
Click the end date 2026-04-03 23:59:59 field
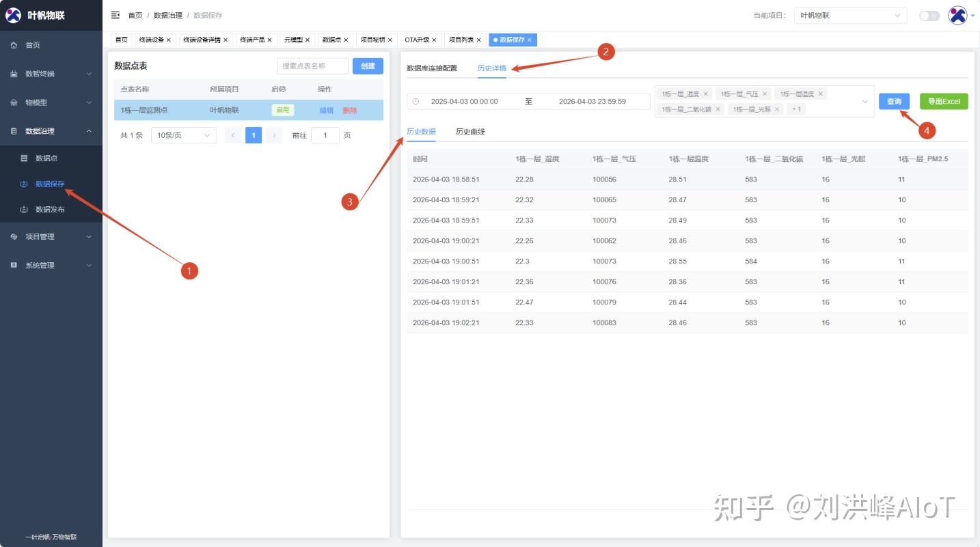[593, 102]
